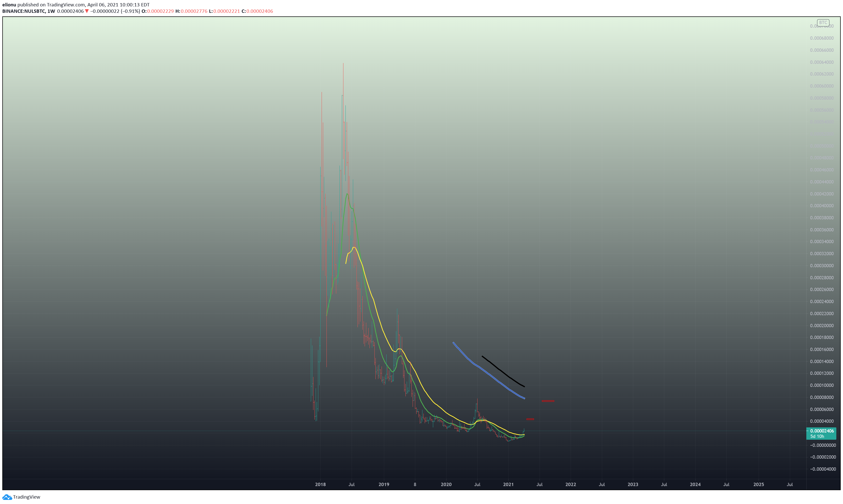Click the BINANCE:NULSBTC symbol label
Image resolution: width=843 pixels, height=504 pixels.
(24, 11)
